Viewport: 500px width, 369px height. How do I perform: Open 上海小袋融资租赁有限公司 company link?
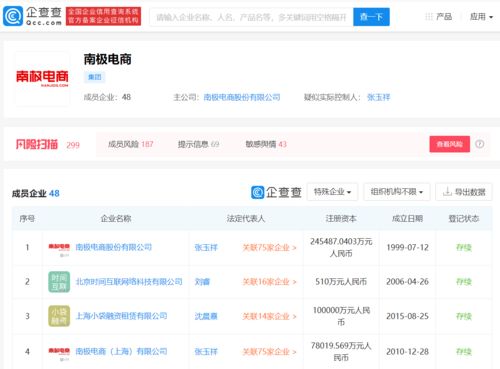coord(121,316)
